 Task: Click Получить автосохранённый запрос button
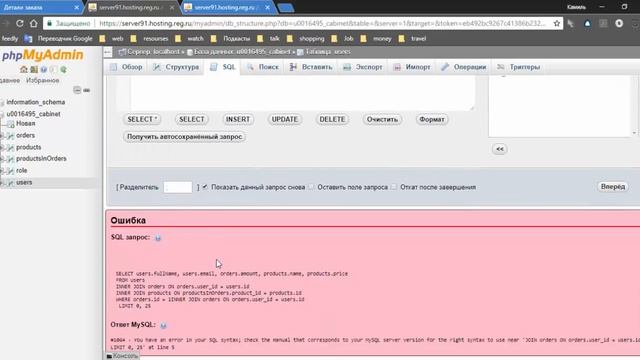[x=184, y=137]
